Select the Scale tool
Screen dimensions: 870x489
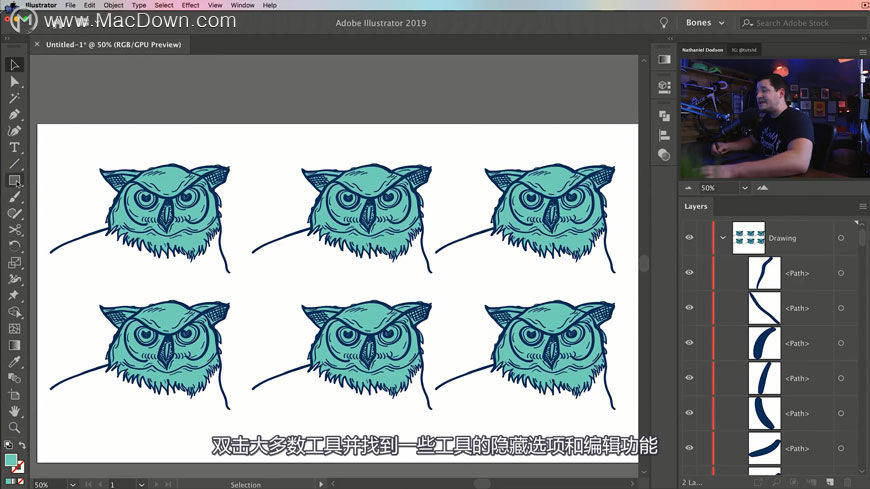click(x=14, y=263)
